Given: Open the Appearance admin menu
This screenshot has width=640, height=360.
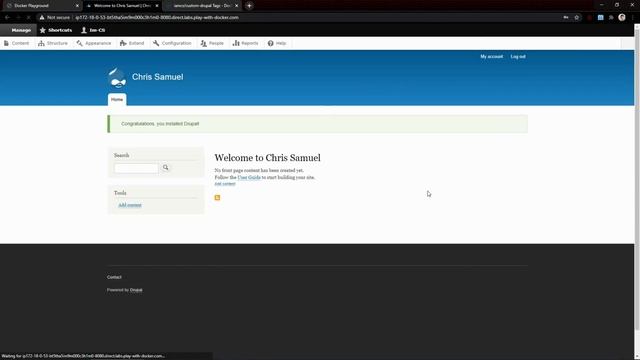Looking at the screenshot, I should click(x=94, y=43).
